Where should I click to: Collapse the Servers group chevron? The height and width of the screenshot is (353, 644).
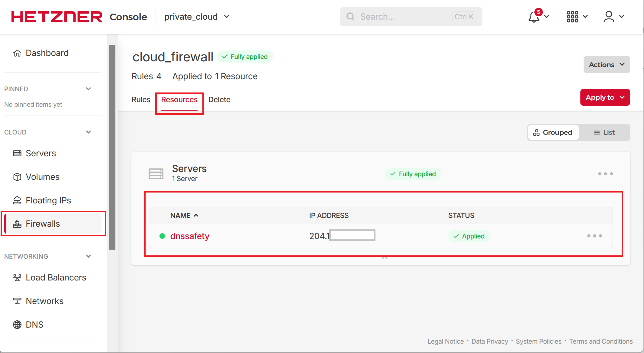point(385,257)
